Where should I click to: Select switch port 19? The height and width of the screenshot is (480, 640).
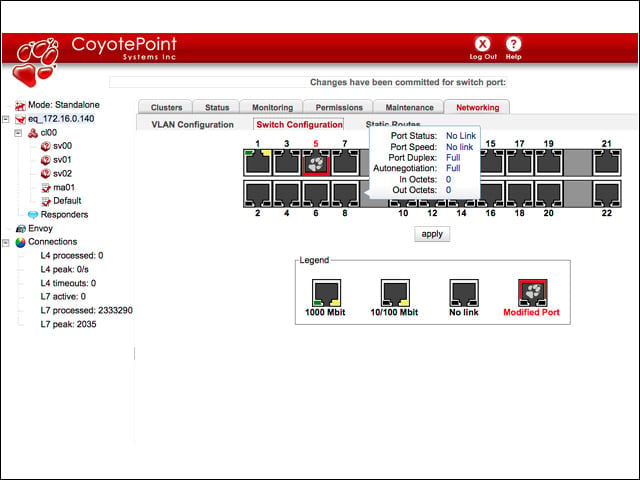pos(549,162)
